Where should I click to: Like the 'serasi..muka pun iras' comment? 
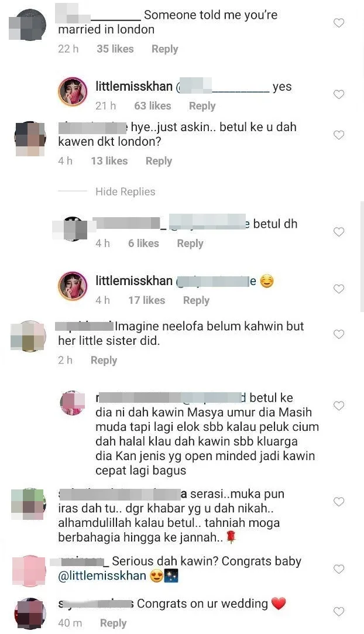coord(339,502)
